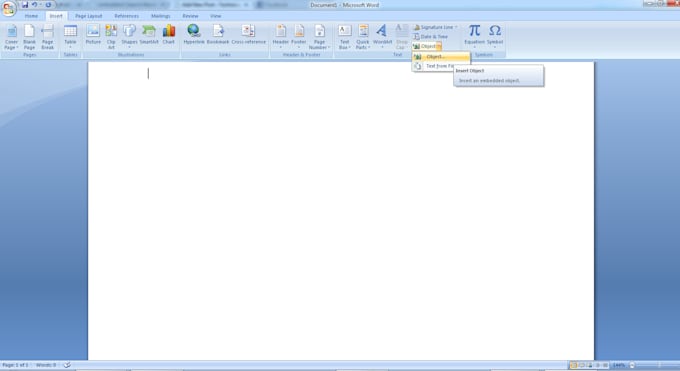Switch to the Page Layout tab
This screenshot has width=680, height=371.
pos(88,16)
